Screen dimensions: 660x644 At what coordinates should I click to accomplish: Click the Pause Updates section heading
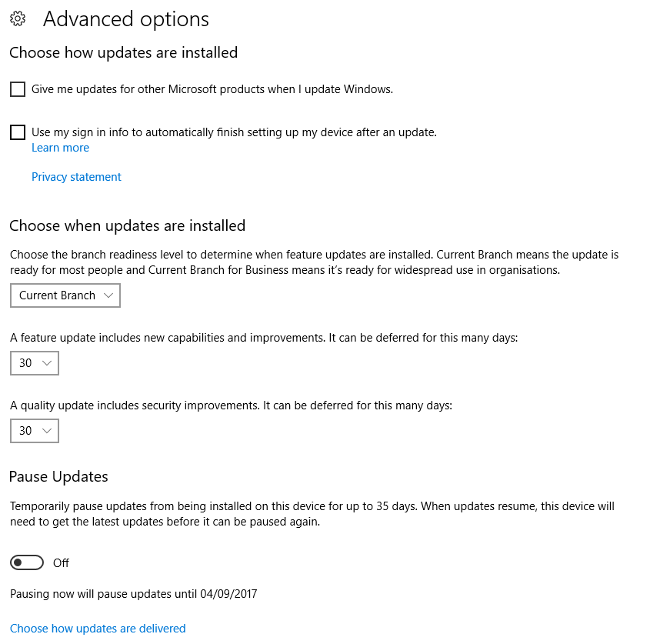click(x=58, y=477)
